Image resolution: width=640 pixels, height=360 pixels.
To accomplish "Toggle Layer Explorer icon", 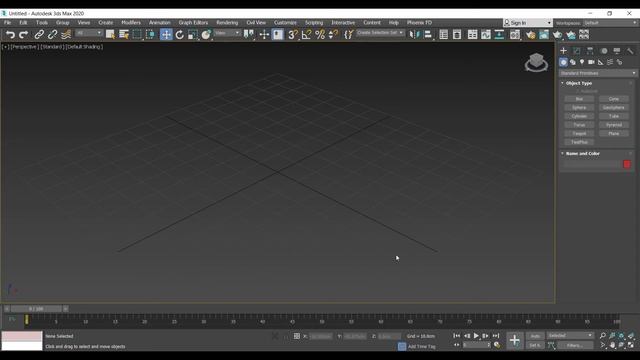I will click(x=457, y=35).
